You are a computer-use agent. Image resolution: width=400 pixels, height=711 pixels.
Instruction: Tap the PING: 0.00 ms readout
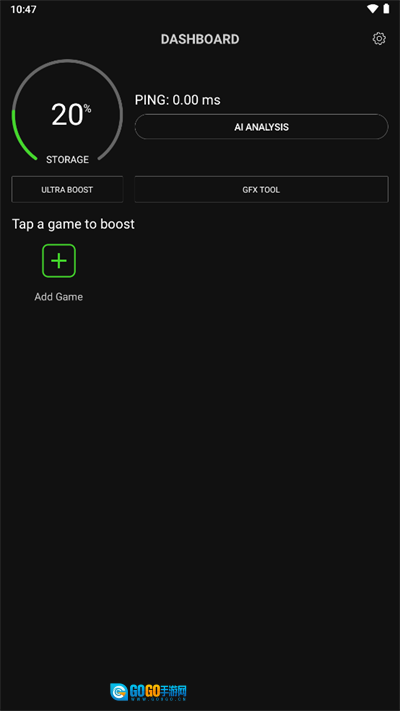tap(178, 100)
